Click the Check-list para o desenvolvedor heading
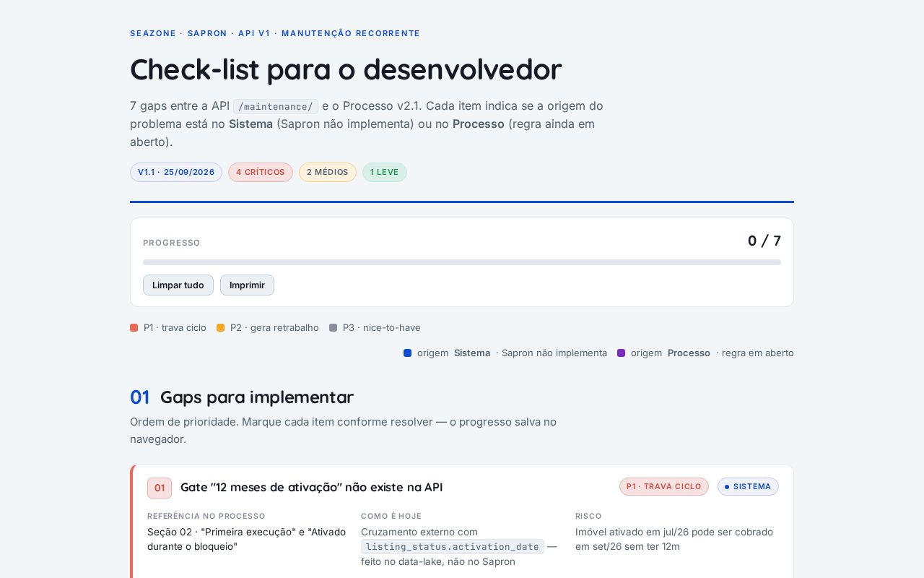 tap(346, 69)
